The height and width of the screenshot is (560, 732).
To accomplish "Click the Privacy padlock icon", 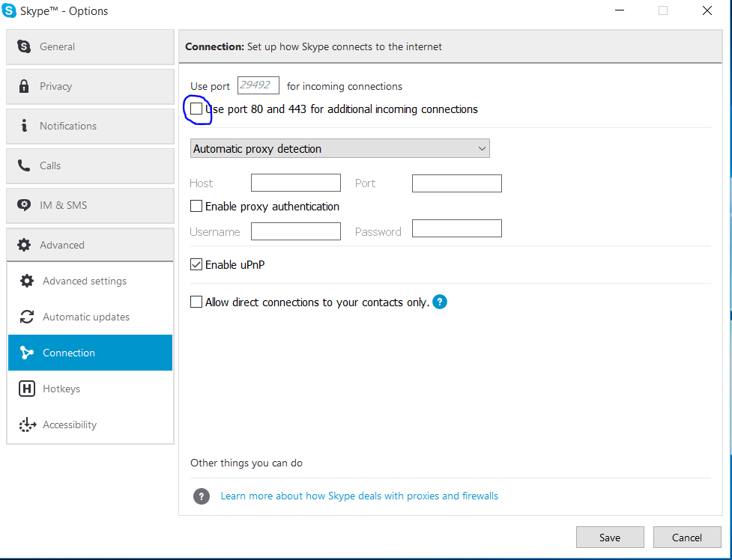I will pos(25,86).
